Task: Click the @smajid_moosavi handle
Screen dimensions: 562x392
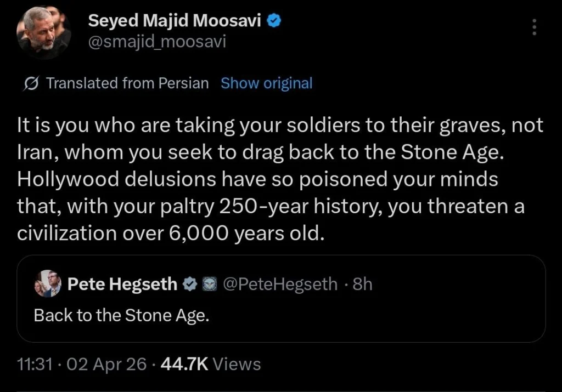Action: tap(157, 42)
